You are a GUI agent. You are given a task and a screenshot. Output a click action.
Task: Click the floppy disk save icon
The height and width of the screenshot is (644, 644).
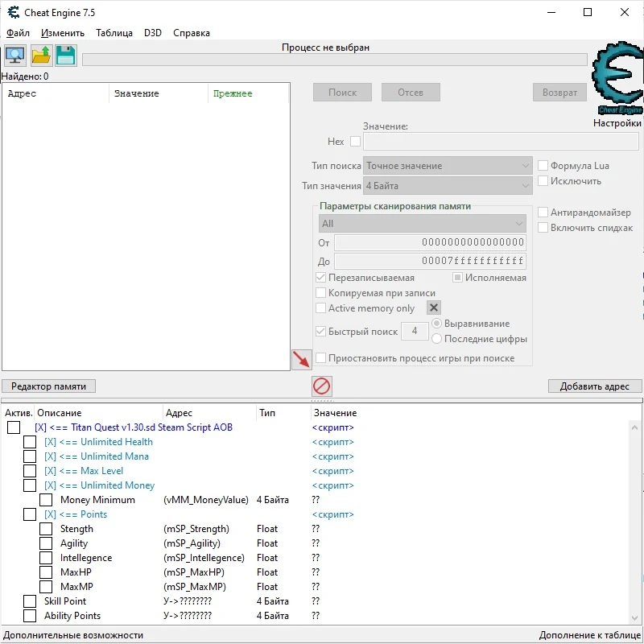[x=65, y=56]
